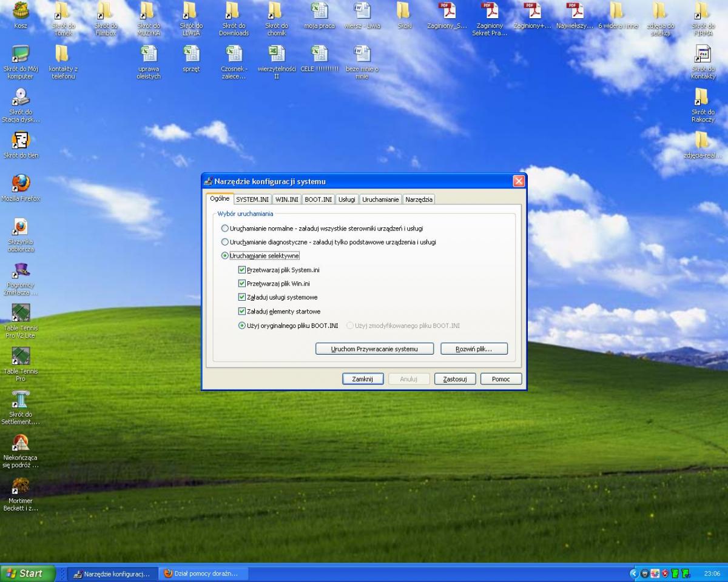Launch the Mortimer Beckett game icon

[x=21, y=494]
